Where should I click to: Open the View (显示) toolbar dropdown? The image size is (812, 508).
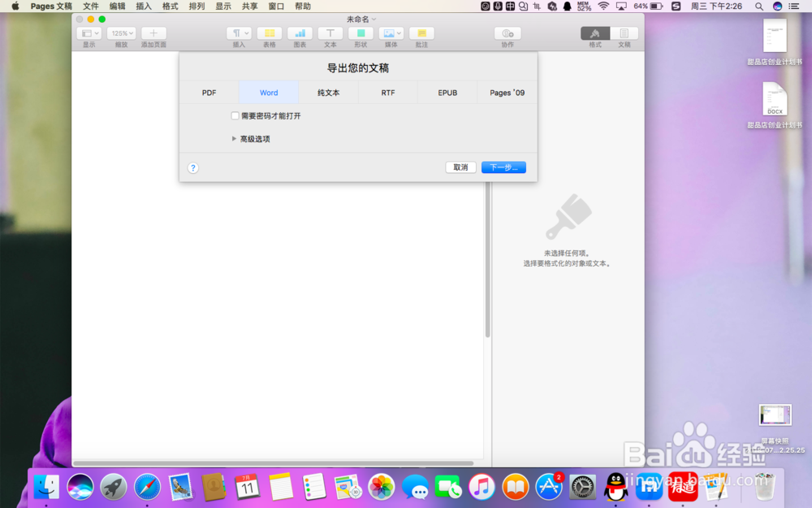[x=89, y=33]
